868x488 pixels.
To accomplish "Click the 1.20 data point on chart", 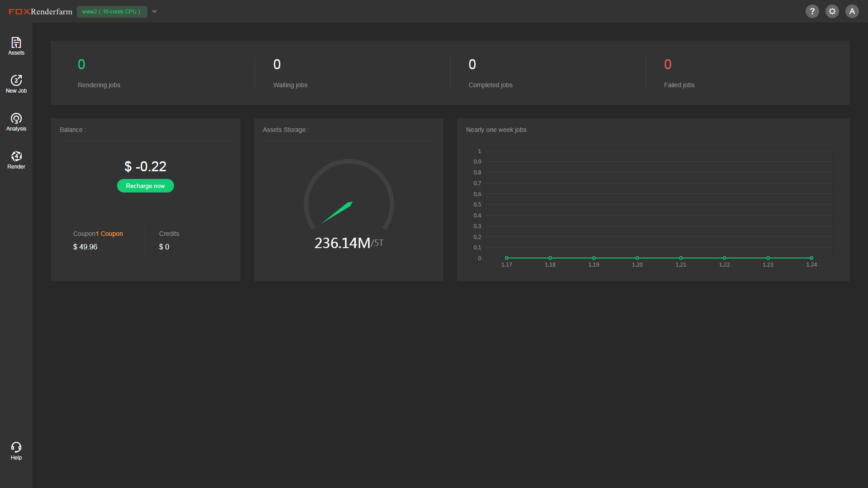I will (x=637, y=258).
